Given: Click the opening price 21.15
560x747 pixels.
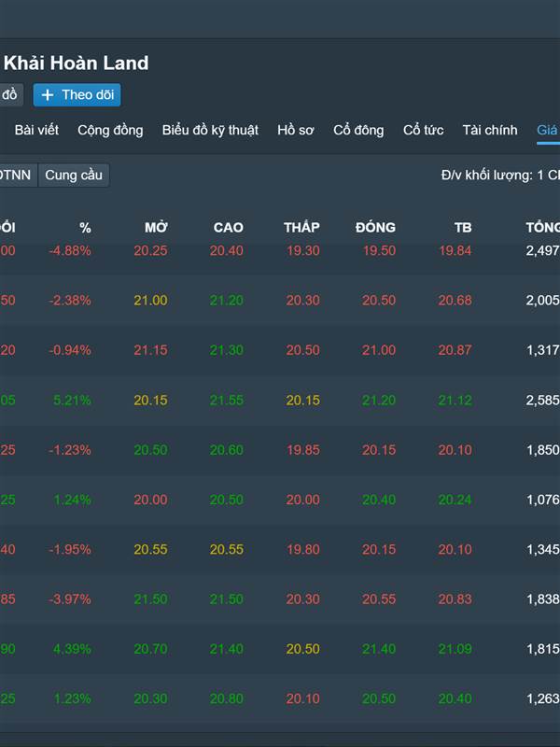Looking at the screenshot, I should click(150, 350).
